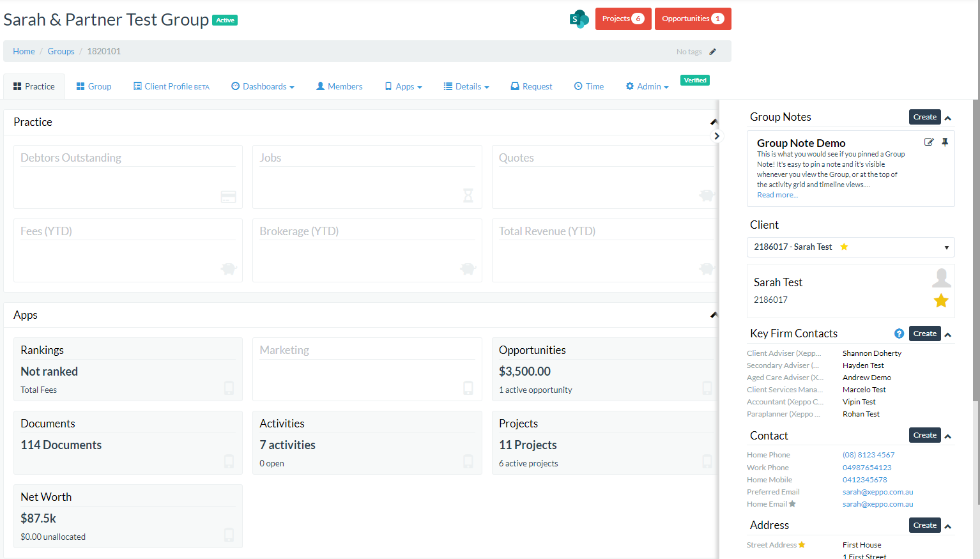Open the SharePoint icon in header
Viewport: 980px width, 559px height.
(x=579, y=19)
